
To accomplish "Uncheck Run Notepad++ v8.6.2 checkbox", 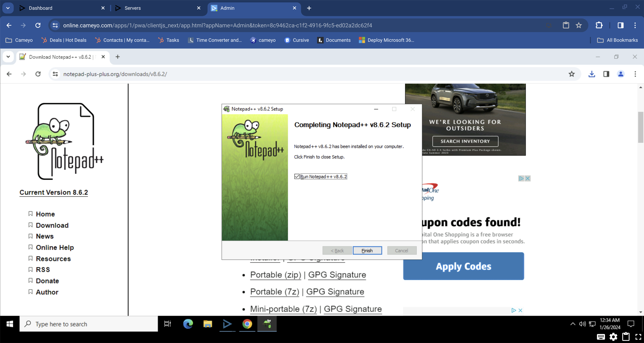I will pyautogui.click(x=297, y=176).
